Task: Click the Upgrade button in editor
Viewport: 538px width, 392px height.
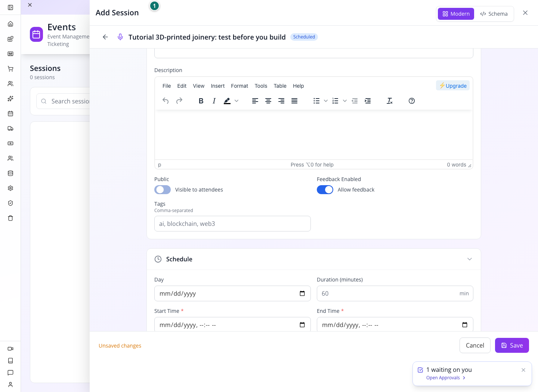Action: (453, 85)
